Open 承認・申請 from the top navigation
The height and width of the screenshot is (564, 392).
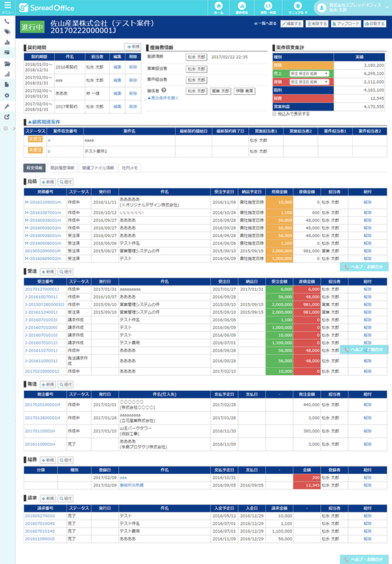coord(268,8)
